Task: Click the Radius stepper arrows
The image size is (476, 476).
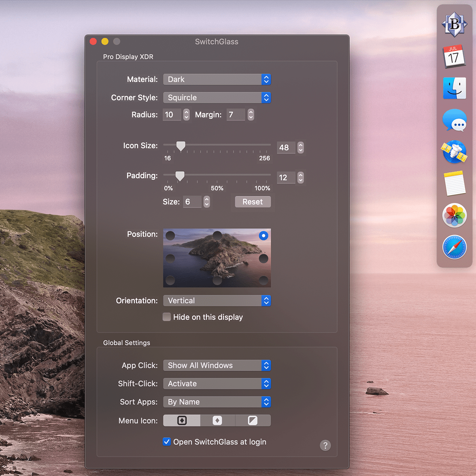Action: (186, 115)
